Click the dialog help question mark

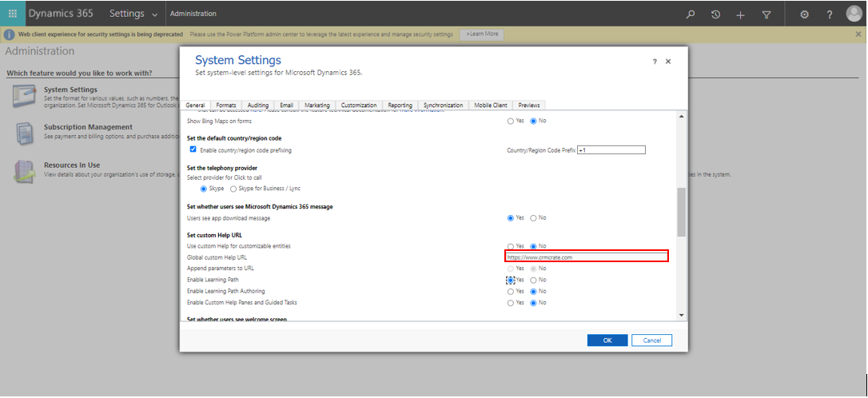655,62
